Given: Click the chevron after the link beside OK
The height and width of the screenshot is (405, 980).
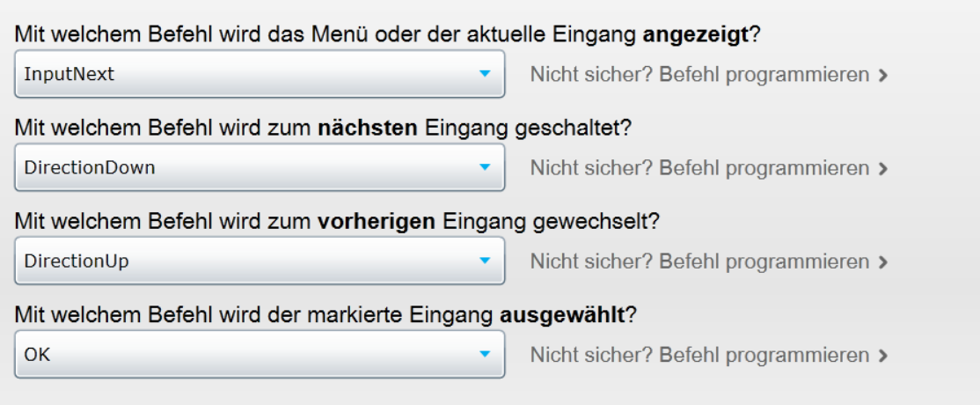Looking at the screenshot, I should pos(882,355).
